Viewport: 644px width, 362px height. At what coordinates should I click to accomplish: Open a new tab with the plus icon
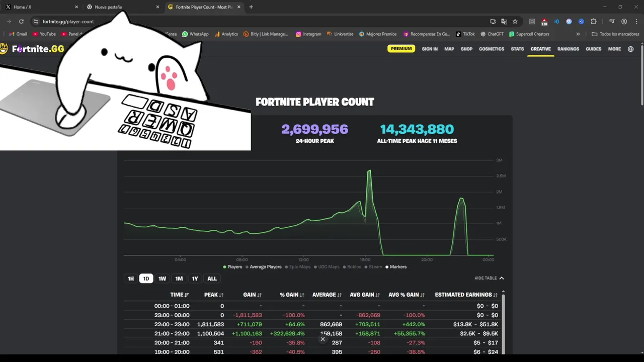(x=251, y=7)
